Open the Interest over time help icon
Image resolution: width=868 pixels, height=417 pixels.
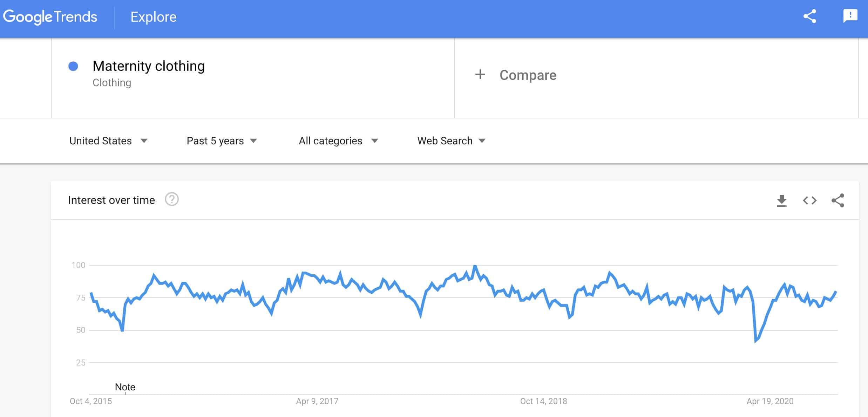[172, 199]
